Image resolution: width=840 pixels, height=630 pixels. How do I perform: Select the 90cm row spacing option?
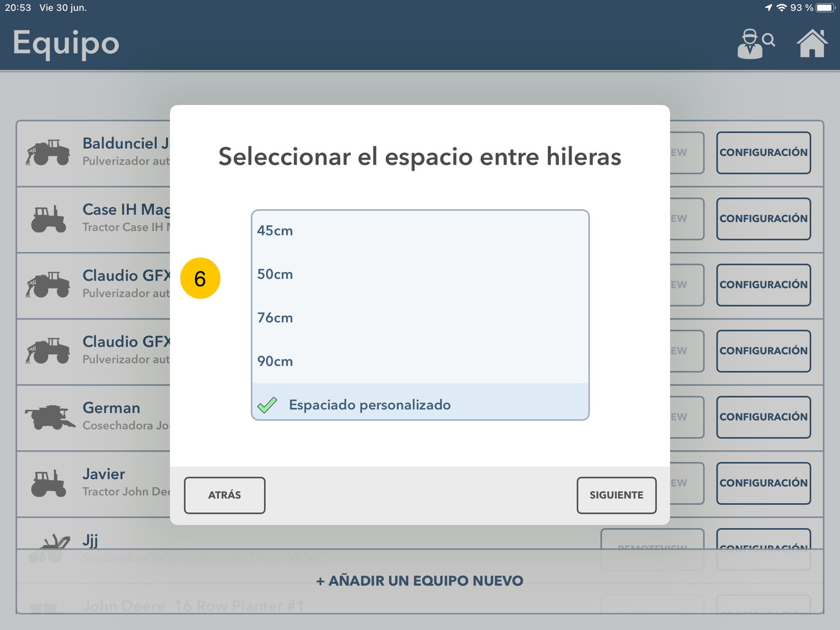pos(275,361)
